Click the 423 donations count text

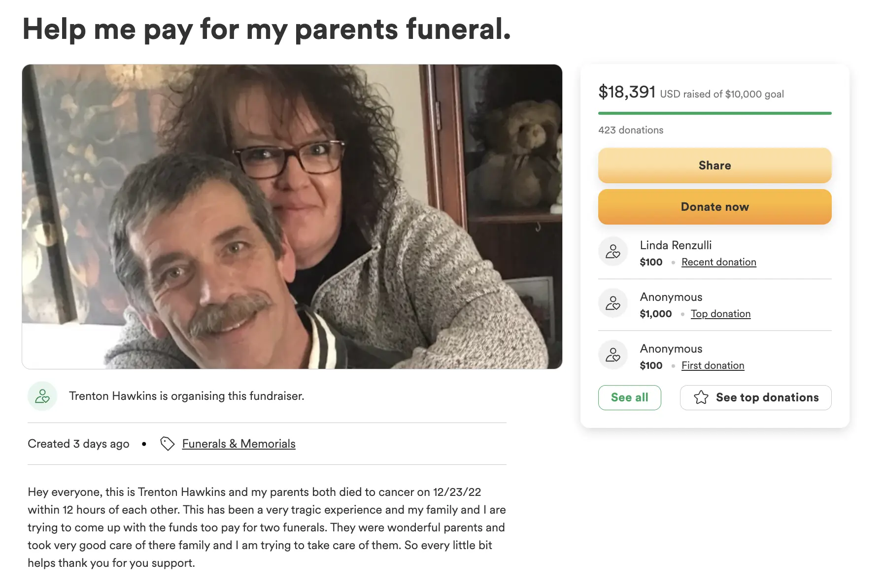click(x=631, y=130)
